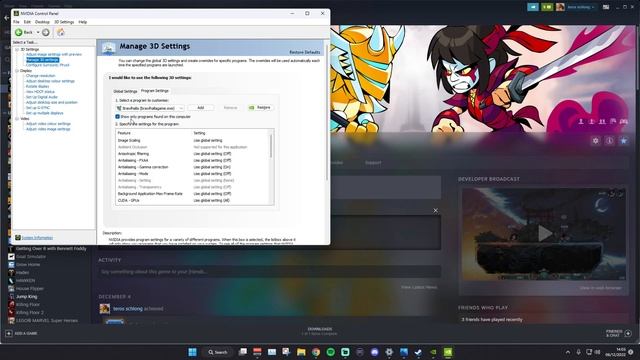Open Rotate display task
Viewport: 640px width, 360px height.
coord(38,86)
